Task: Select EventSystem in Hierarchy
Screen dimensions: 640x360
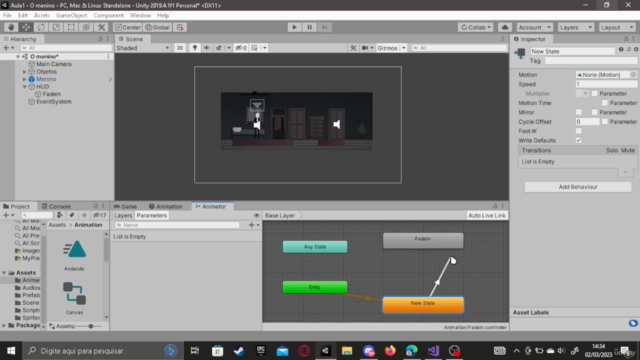Action: point(54,102)
